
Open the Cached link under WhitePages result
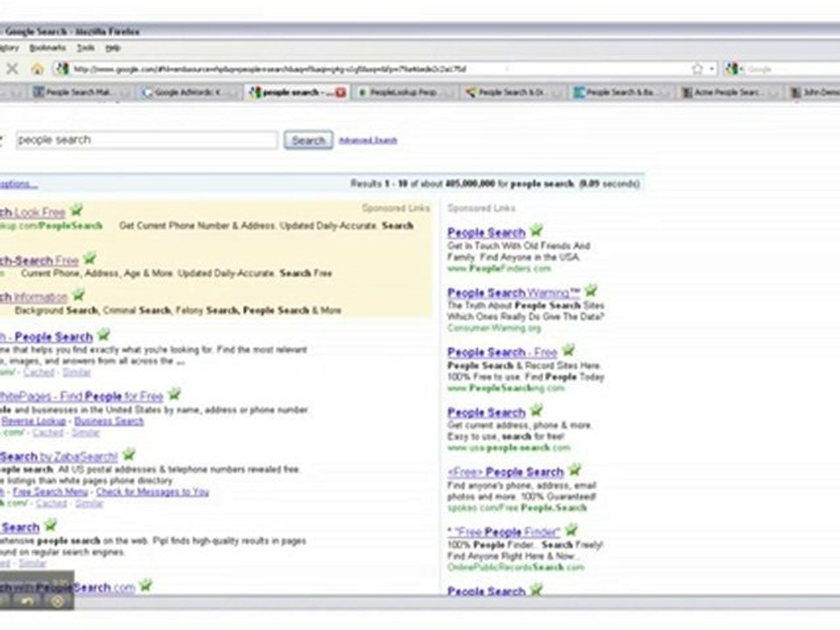47,432
